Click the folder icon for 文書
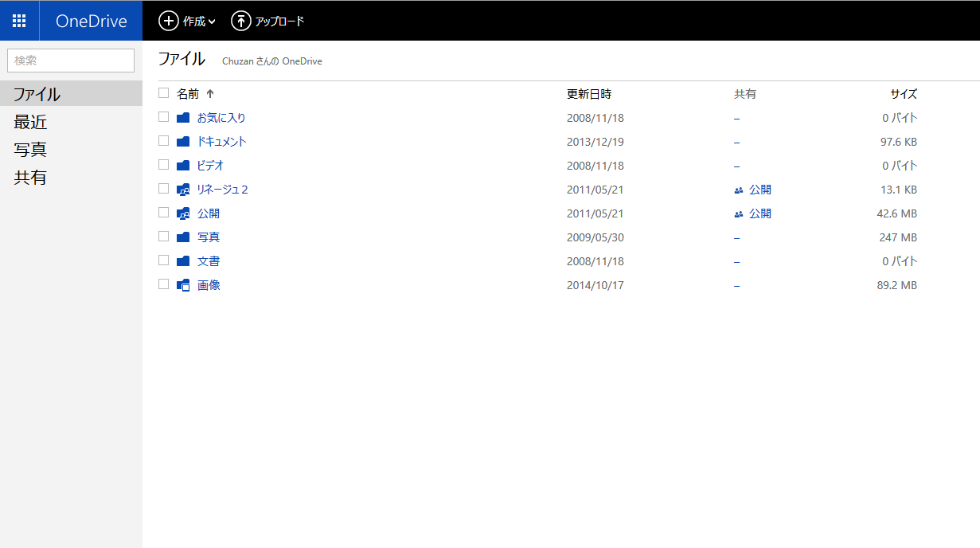The height and width of the screenshot is (548, 980). tap(182, 260)
